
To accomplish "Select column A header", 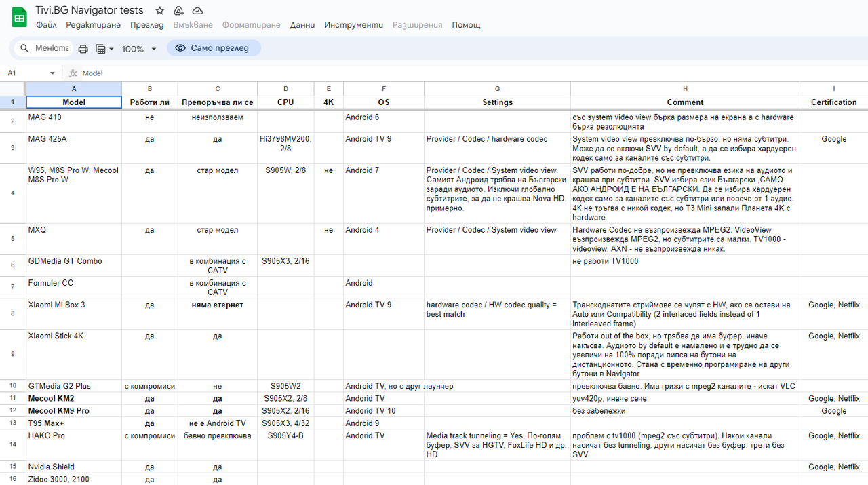I will (x=74, y=89).
